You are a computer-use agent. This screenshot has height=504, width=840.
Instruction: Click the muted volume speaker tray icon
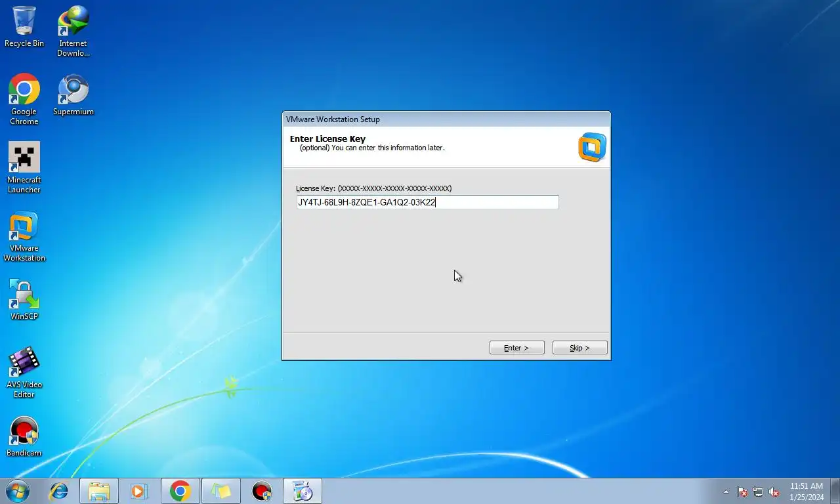(774, 492)
